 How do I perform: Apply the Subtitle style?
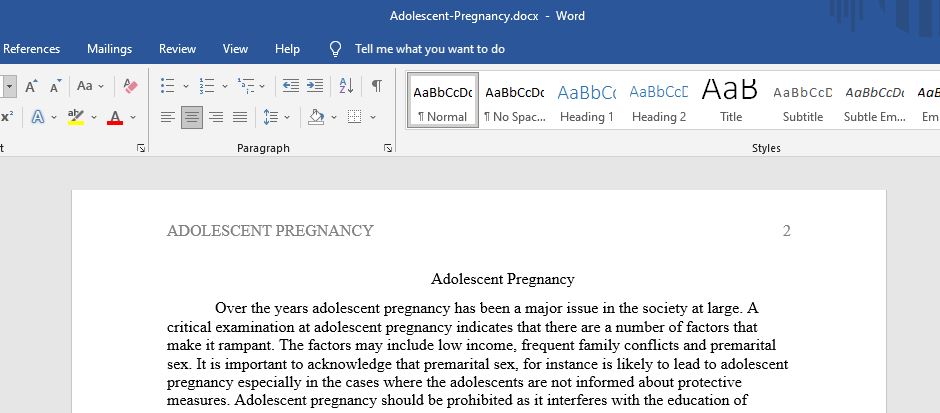[802, 101]
